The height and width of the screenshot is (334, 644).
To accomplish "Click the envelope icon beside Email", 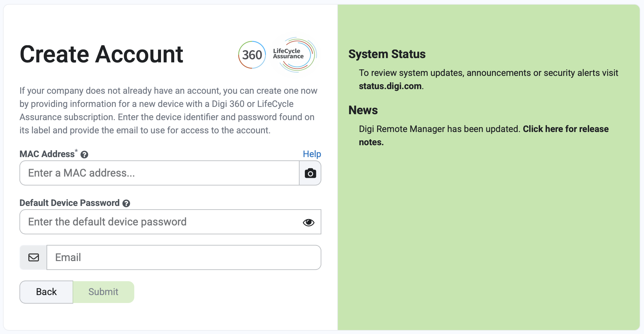I will (x=34, y=257).
